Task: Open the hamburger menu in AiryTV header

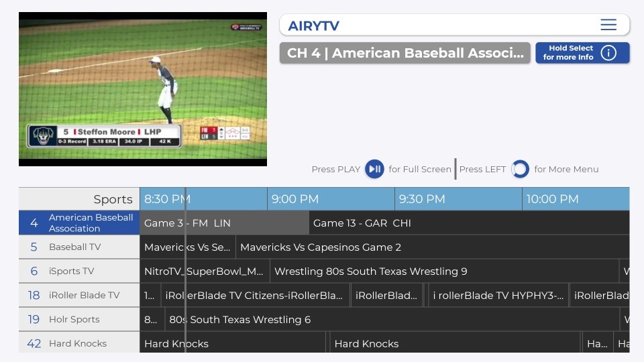Action: coord(608,25)
